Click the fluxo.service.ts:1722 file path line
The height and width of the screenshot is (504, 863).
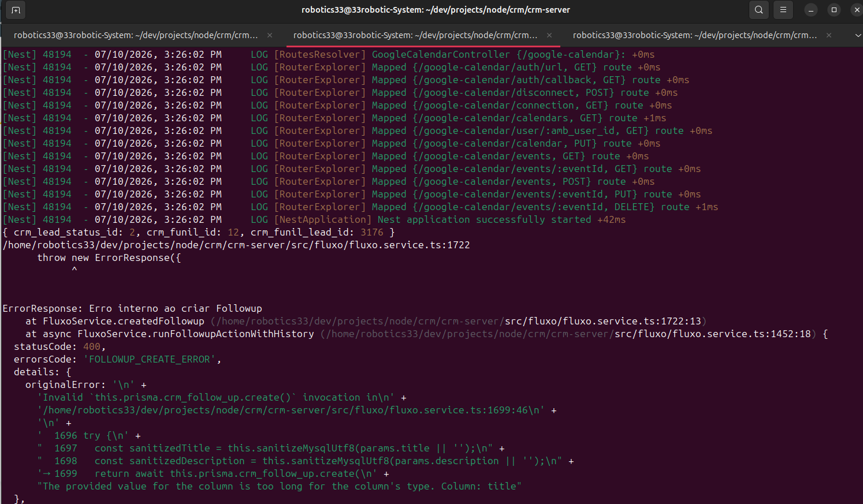pyautogui.click(x=236, y=245)
